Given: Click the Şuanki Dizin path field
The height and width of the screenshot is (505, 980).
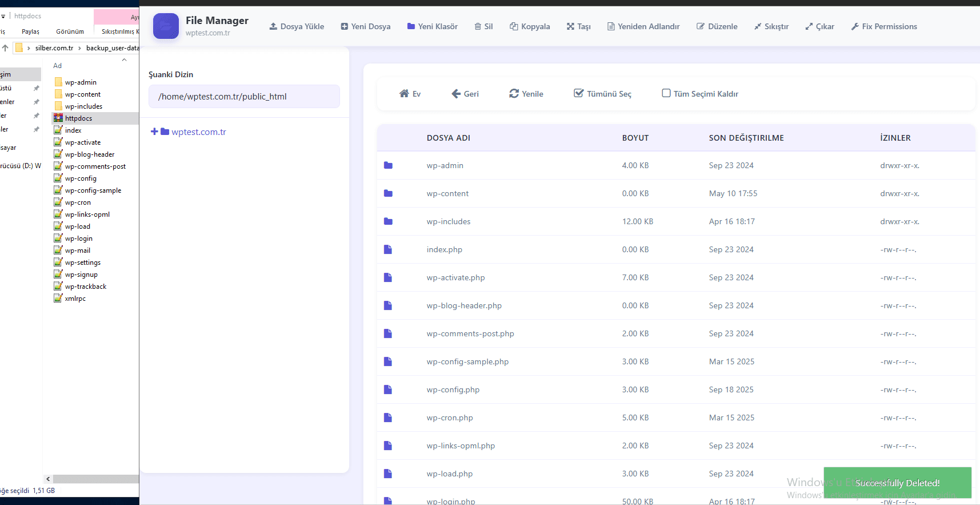Looking at the screenshot, I should pos(244,97).
